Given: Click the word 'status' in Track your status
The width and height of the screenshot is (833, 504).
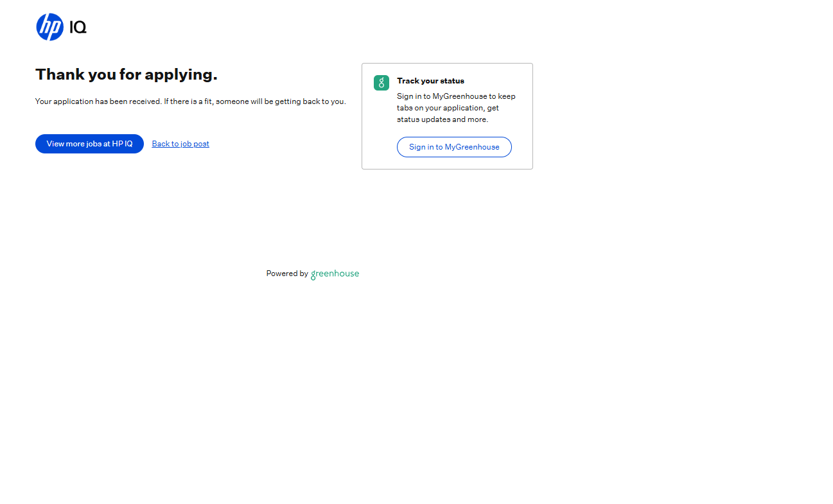Looking at the screenshot, I should click(452, 81).
